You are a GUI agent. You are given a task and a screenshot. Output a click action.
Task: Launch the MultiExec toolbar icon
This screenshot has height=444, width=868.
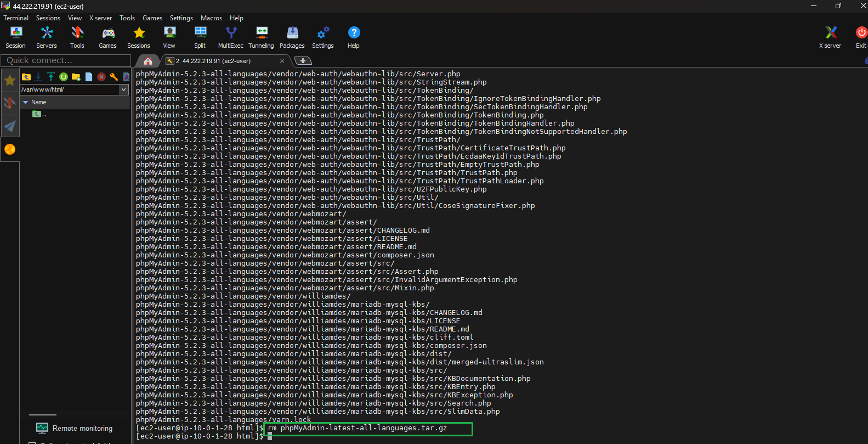[231, 37]
